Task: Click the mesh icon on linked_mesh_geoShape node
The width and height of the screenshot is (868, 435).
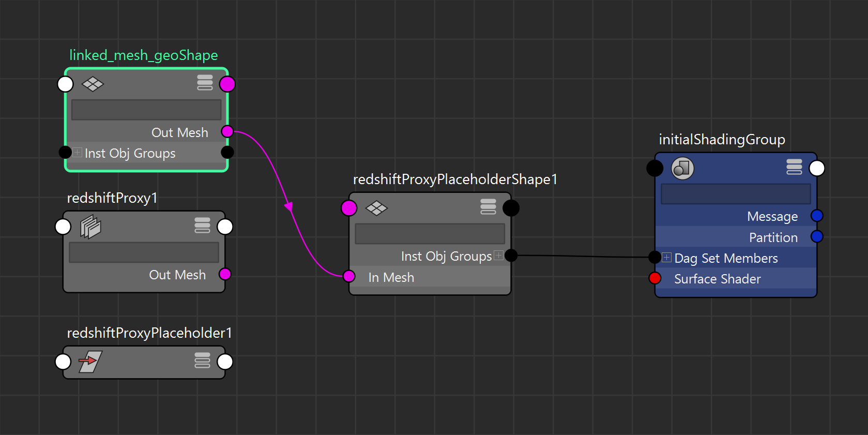Action: [x=93, y=84]
